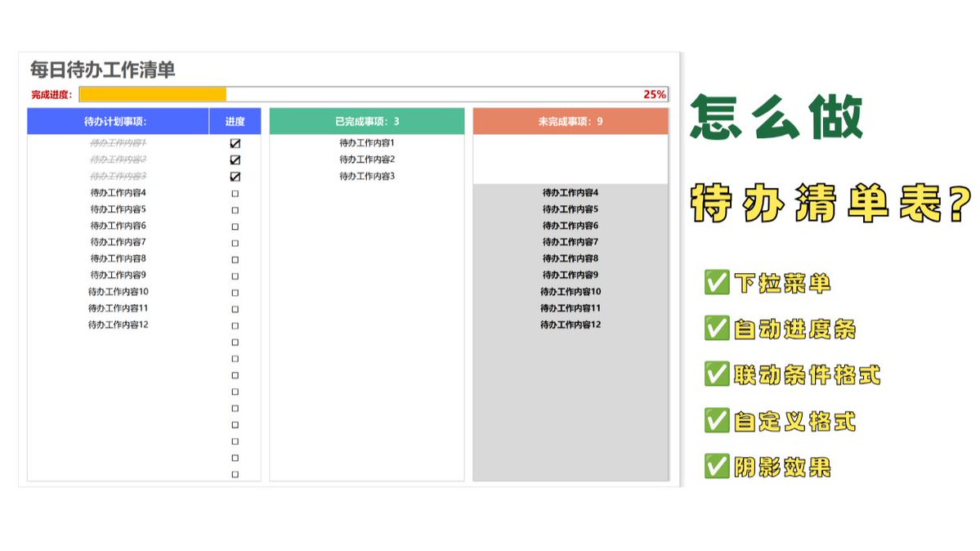Select the 完成进度 label
This screenshot has width=980, height=551.
[x=51, y=95]
